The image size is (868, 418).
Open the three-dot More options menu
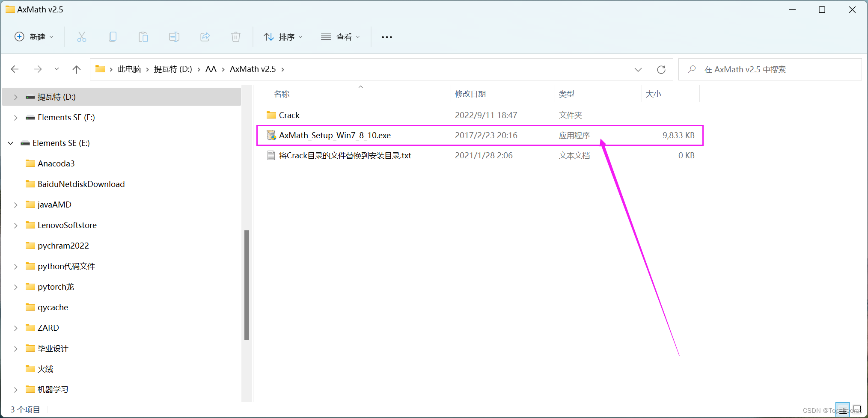point(387,37)
